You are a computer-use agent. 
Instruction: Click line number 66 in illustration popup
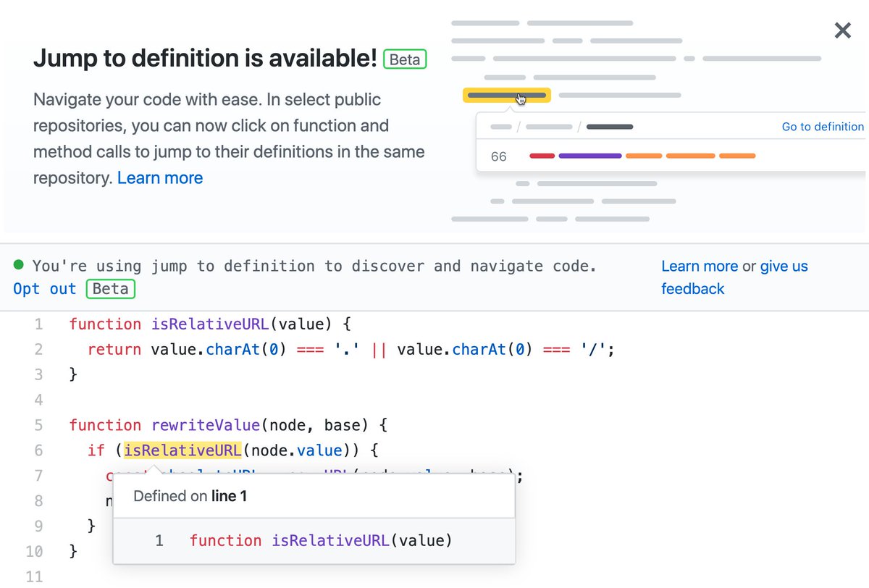498,156
